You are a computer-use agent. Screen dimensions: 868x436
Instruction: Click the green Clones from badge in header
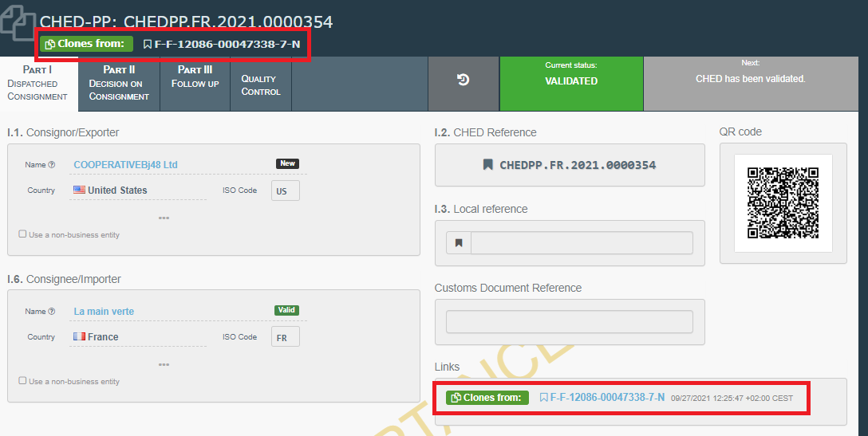pyautogui.click(x=86, y=45)
